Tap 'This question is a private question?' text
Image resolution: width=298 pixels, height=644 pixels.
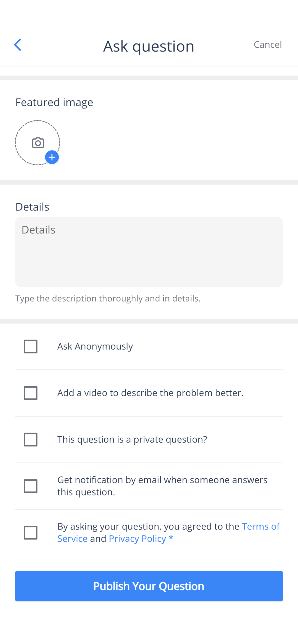pyautogui.click(x=132, y=440)
